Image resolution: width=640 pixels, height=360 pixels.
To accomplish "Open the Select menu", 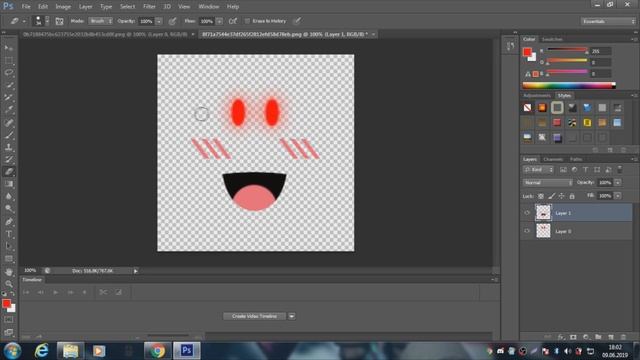I will tap(127, 7).
